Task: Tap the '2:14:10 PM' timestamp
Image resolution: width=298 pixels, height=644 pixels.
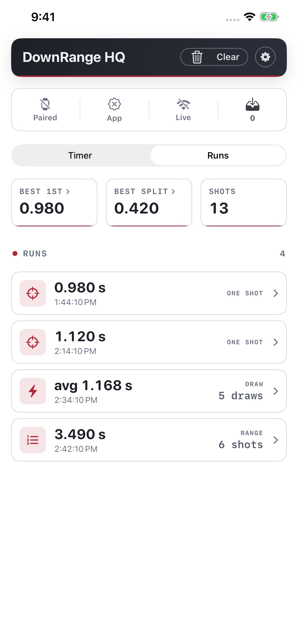Action: 76,351
